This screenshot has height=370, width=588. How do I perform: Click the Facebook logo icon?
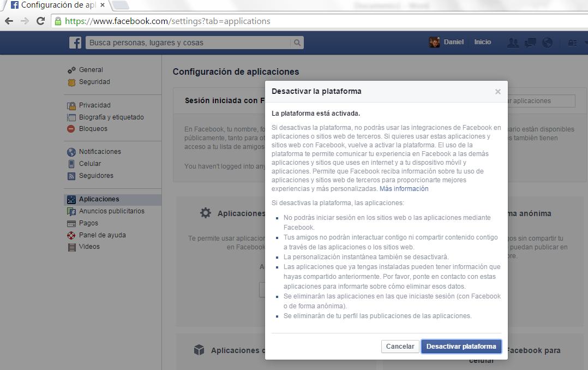[75, 43]
